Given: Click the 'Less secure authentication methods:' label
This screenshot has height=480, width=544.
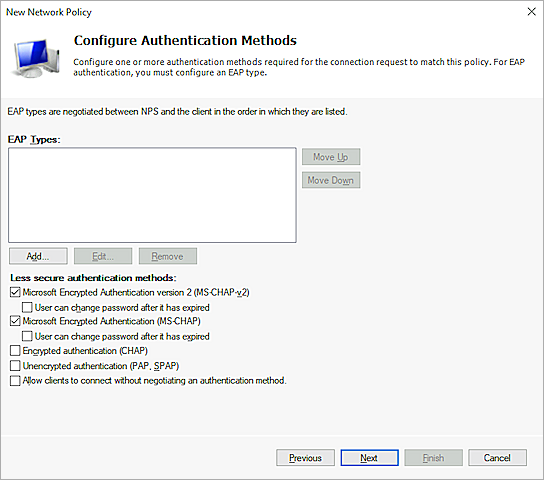Looking at the screenshot, I should click(x=93, y=278).
